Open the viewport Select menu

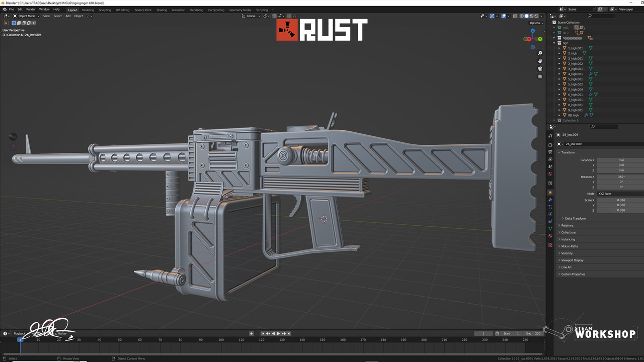coord(57,16)
